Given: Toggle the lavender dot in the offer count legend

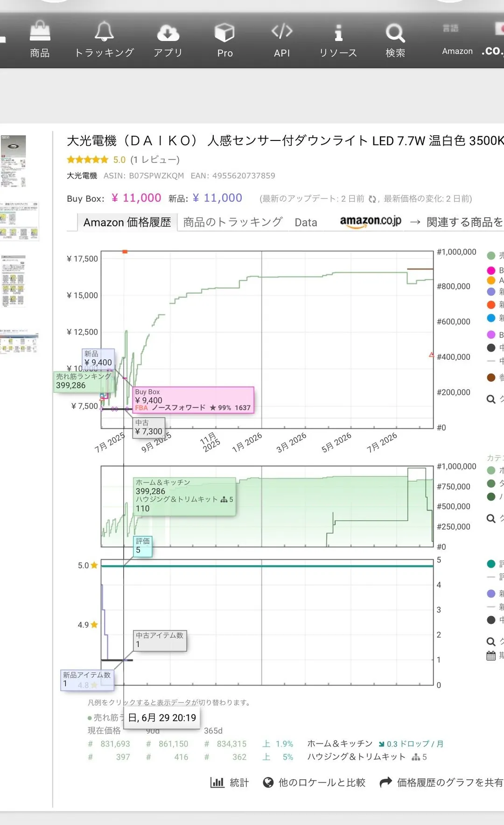Looking at the screenshot, I should [491, 594].
